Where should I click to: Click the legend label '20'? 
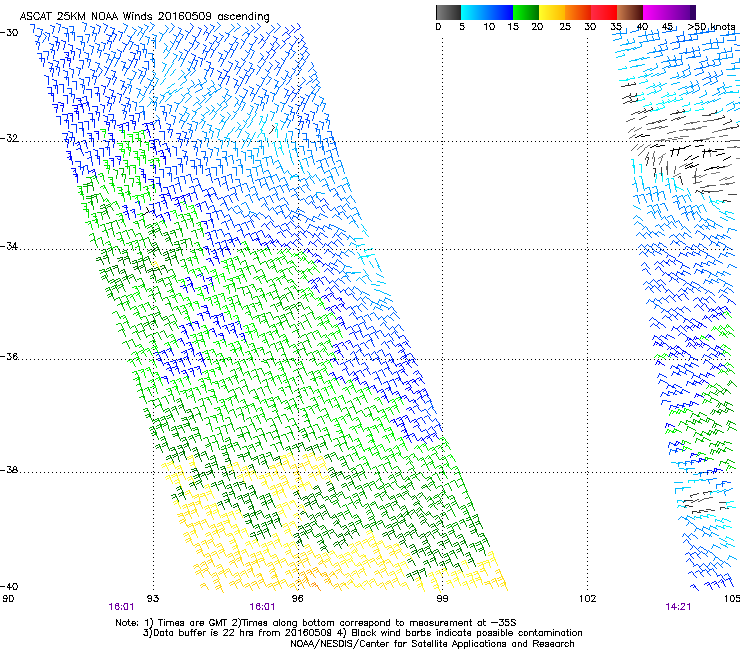tap(537, 27)
